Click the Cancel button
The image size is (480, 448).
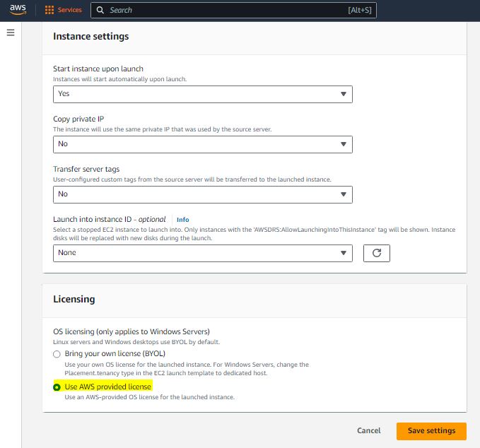(x=368, y=430)
